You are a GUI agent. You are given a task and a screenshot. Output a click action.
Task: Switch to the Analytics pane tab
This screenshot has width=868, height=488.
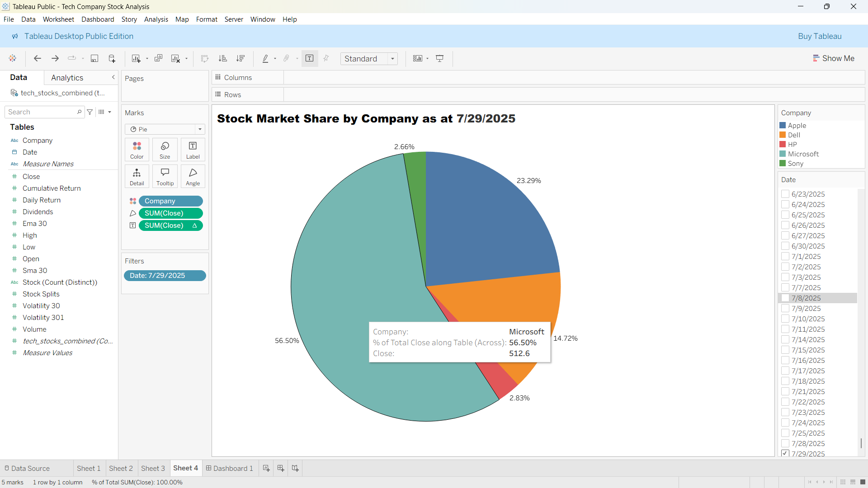67,78
